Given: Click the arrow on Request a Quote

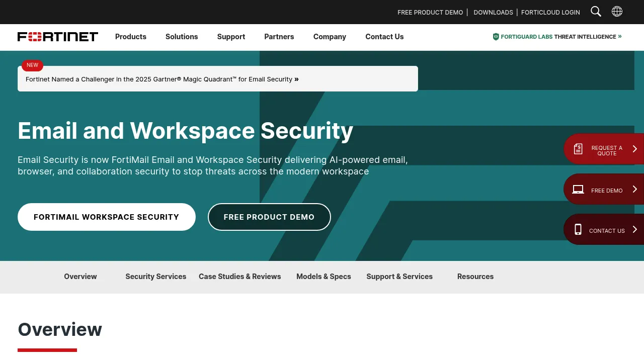Looking at the screenshot, I should pyautogui.click(x=635, y=149).
